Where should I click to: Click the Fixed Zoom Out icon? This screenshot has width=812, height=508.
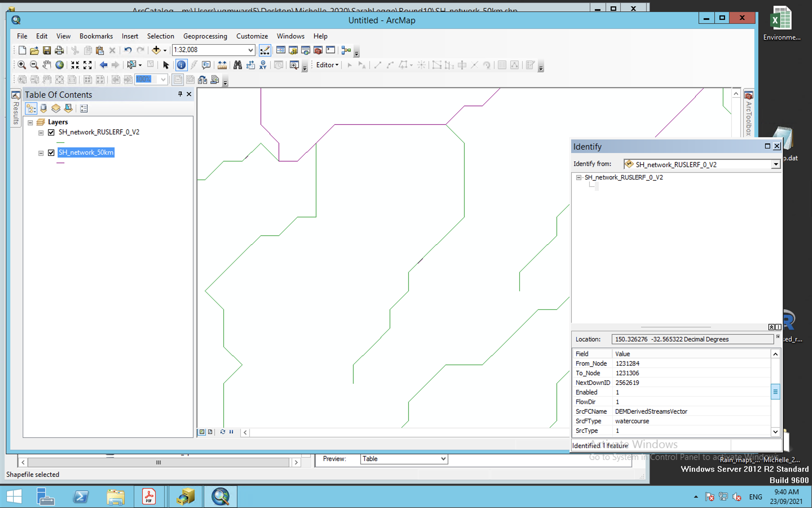[87, 65]
